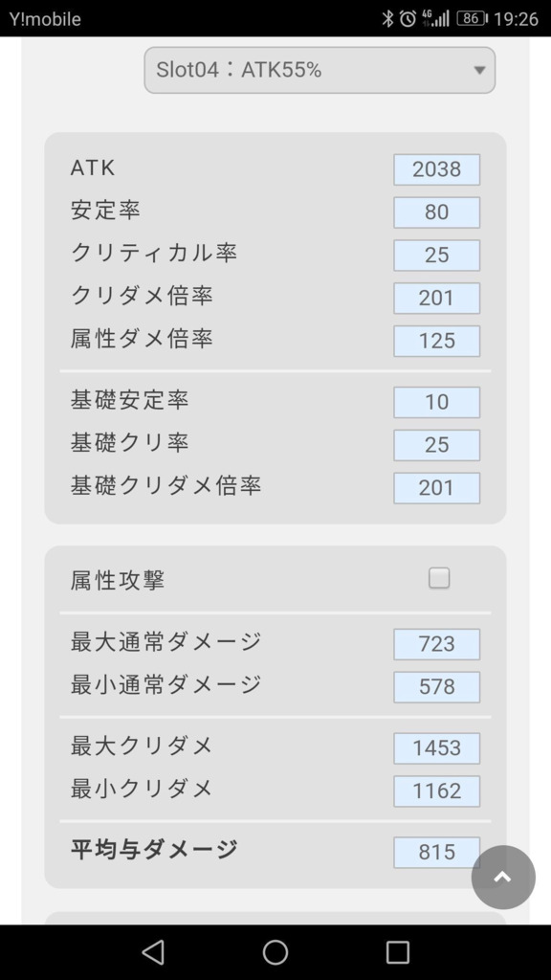Enable the 属性攻撃 checkbox

click(x=439, y=579)
